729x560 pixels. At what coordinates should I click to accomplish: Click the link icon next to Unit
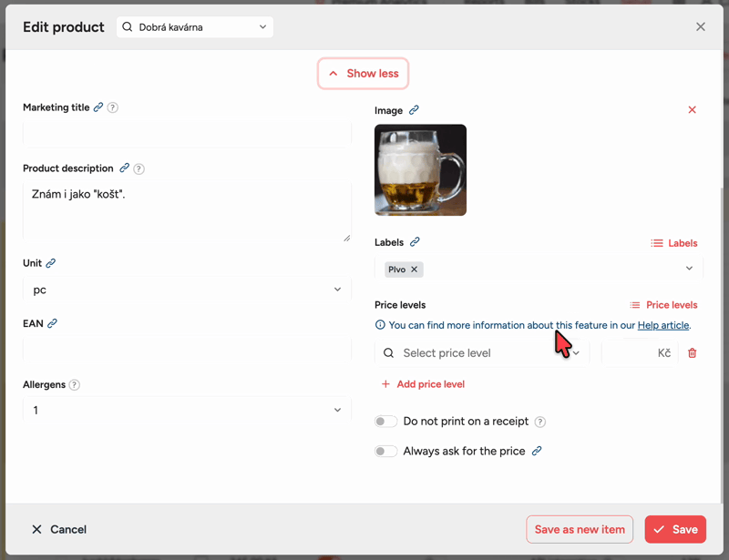(51, 263)
